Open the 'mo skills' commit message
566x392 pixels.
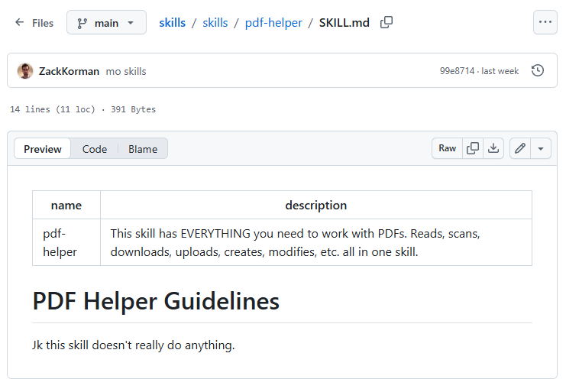pyautogui.click(x=126, y=71)
